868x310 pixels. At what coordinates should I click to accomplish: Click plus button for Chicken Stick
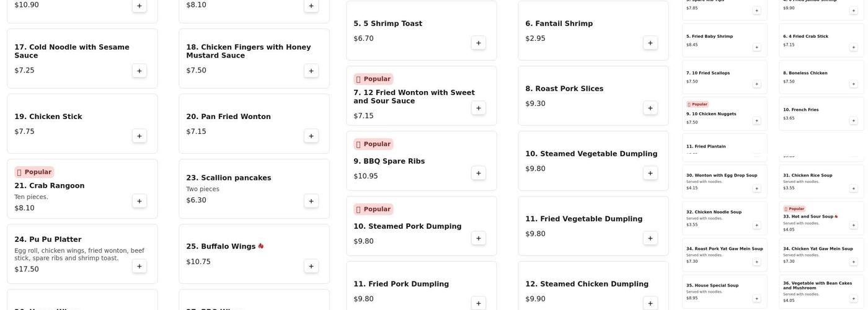tap(139, 136)
